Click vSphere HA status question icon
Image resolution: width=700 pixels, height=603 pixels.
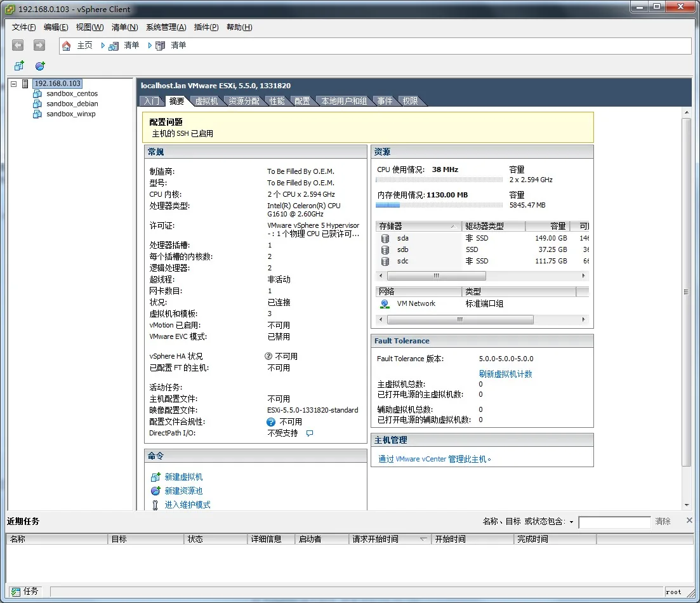click(x=268, y=356)
